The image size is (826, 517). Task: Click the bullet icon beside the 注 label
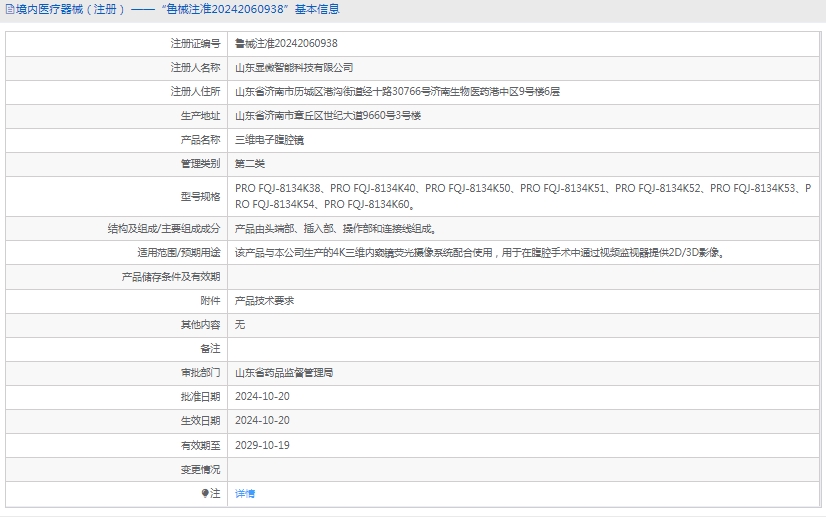205,493
